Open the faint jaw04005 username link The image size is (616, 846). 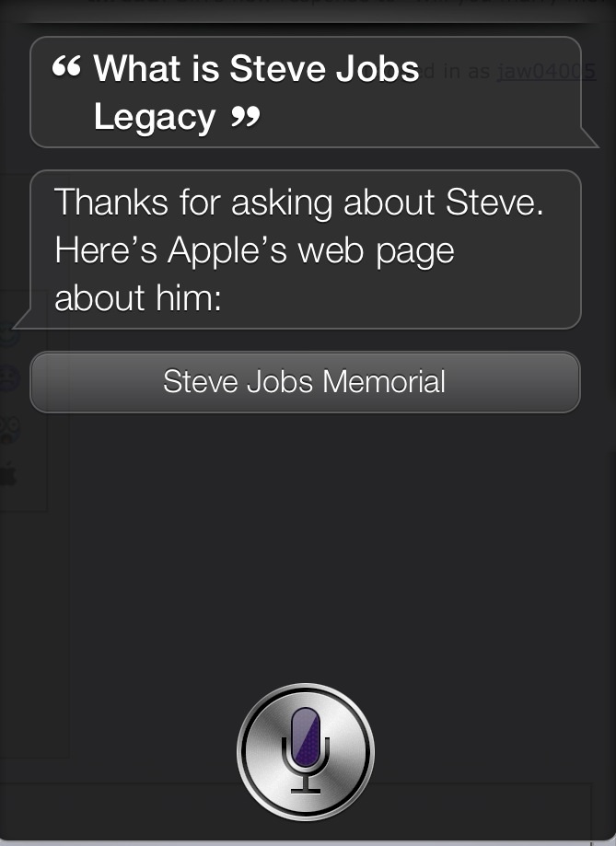(x=546, y=71)
